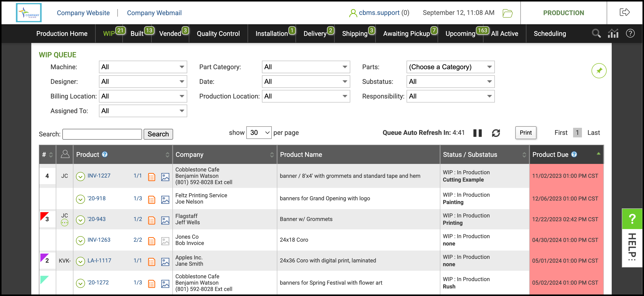Refresh the queue with the circular arrows icon
Viewport: 644px width, 296px height.
(x=496, y=133)
